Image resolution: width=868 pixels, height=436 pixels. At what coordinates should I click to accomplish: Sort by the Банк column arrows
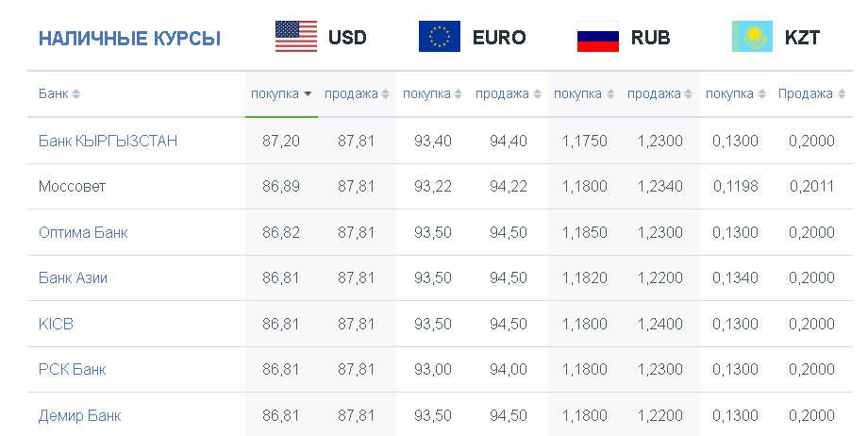(x=75, y=94)
